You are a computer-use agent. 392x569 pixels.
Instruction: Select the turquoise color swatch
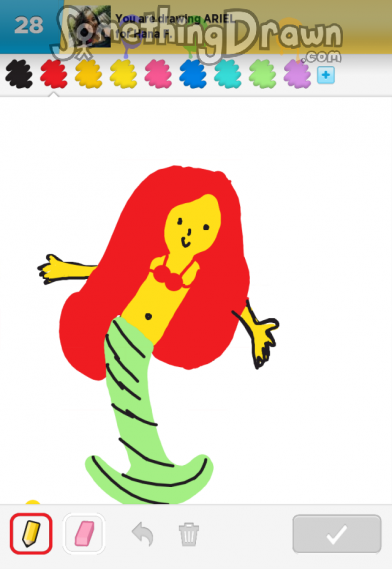228,74
